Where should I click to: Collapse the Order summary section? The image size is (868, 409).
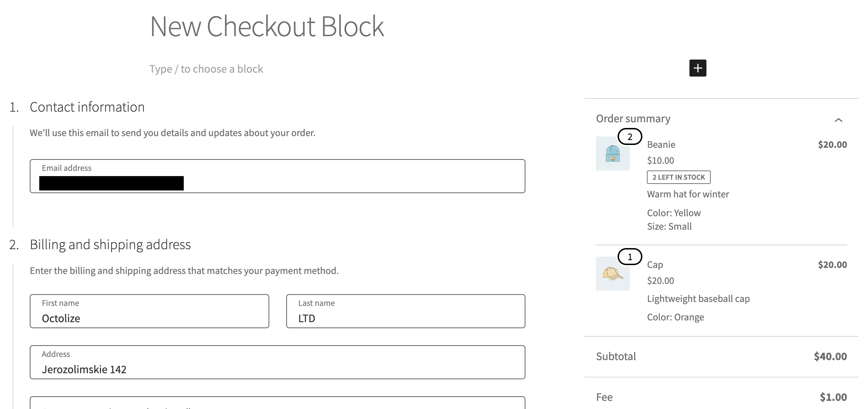(x=839, y=119)
